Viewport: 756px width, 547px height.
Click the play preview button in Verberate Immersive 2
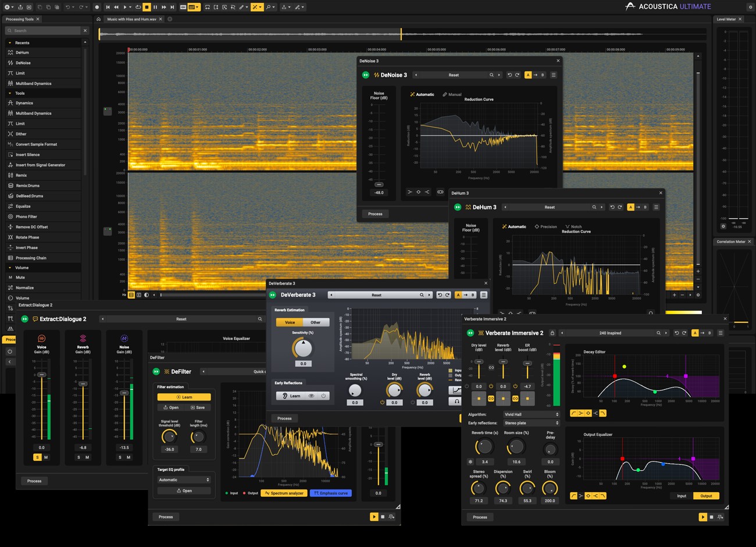coord(702,517)
